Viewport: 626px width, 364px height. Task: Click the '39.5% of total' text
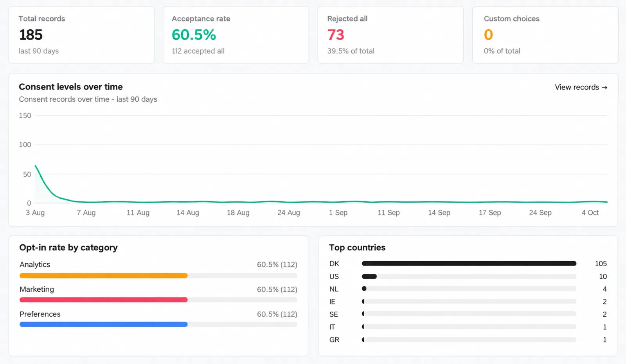(x=351, y=51)
